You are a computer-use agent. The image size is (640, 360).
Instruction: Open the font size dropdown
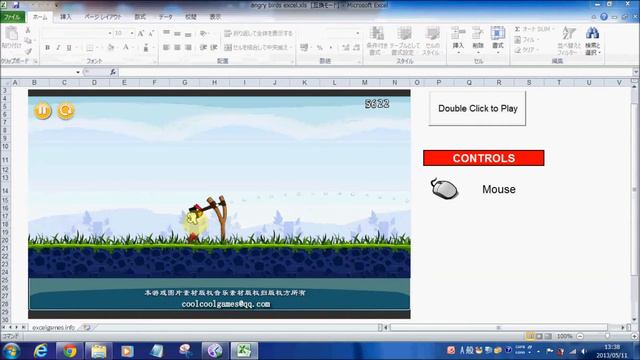tap(132, 33)
